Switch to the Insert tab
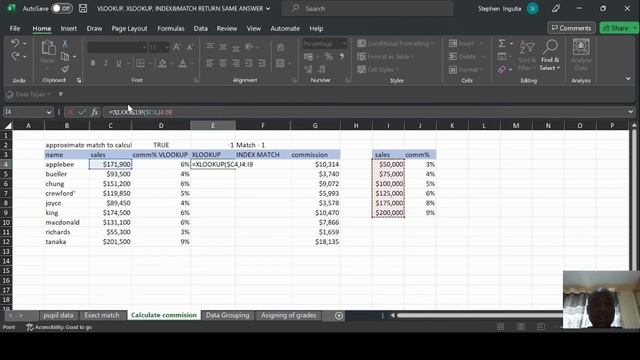This screenshot has width=640, height=360. pyautogui.click(x=69, y=29)
